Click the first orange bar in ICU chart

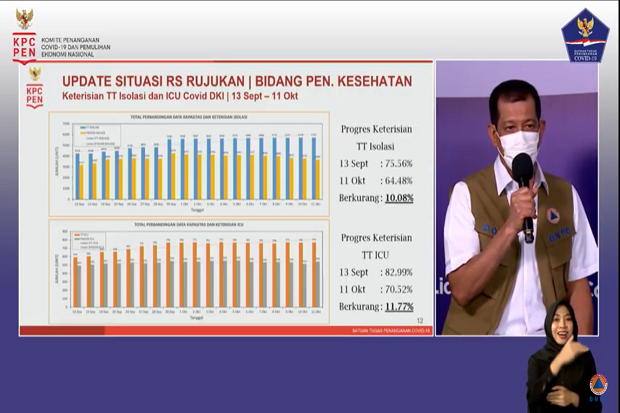(76, 282)
